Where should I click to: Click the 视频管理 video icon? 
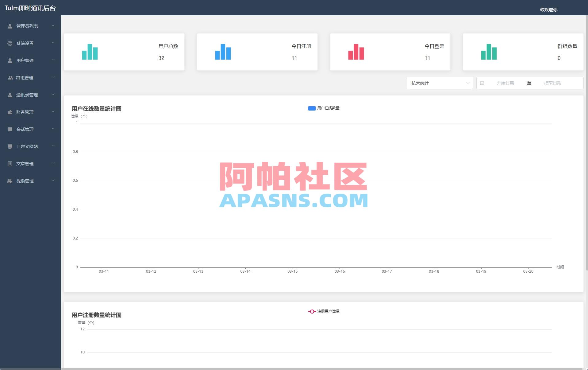click(9, 181)
